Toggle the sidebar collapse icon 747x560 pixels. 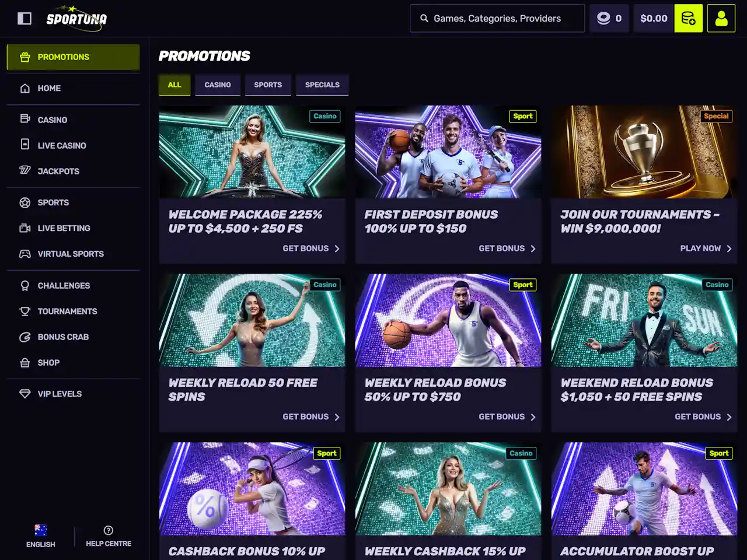tap(25, 19)
